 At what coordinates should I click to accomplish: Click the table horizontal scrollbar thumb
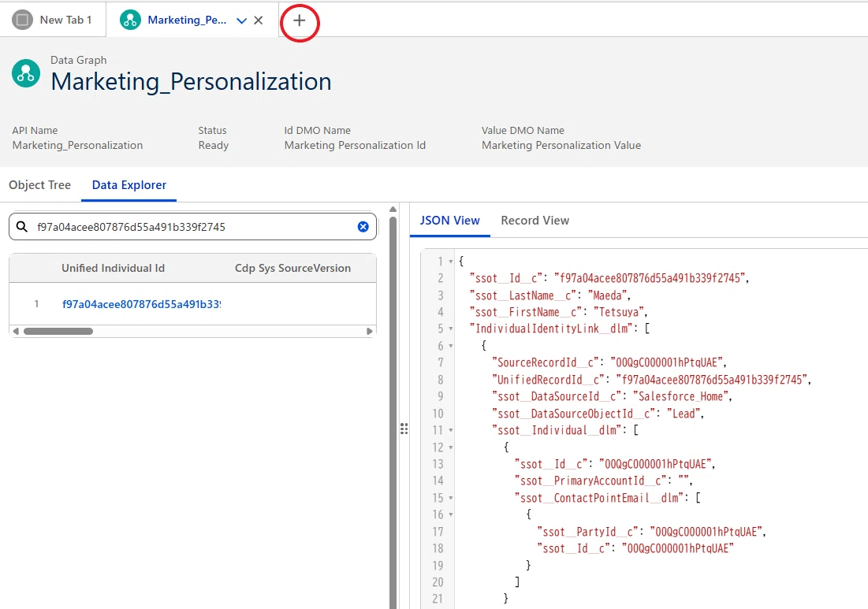coord(58,332)
